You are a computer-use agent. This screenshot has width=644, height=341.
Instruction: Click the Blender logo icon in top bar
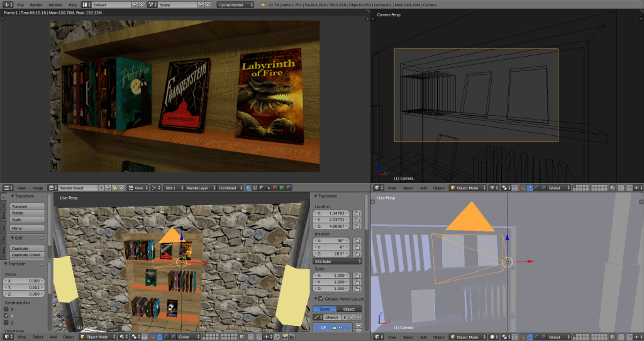point(263,4)
